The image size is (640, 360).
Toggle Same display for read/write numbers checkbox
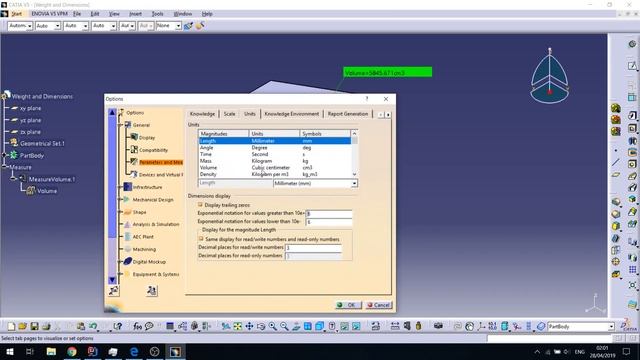click(x=201, y=239)
